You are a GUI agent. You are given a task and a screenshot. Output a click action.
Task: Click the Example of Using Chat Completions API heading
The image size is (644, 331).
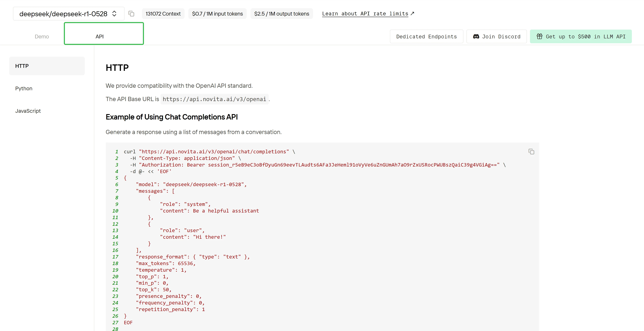coord(171,117)
